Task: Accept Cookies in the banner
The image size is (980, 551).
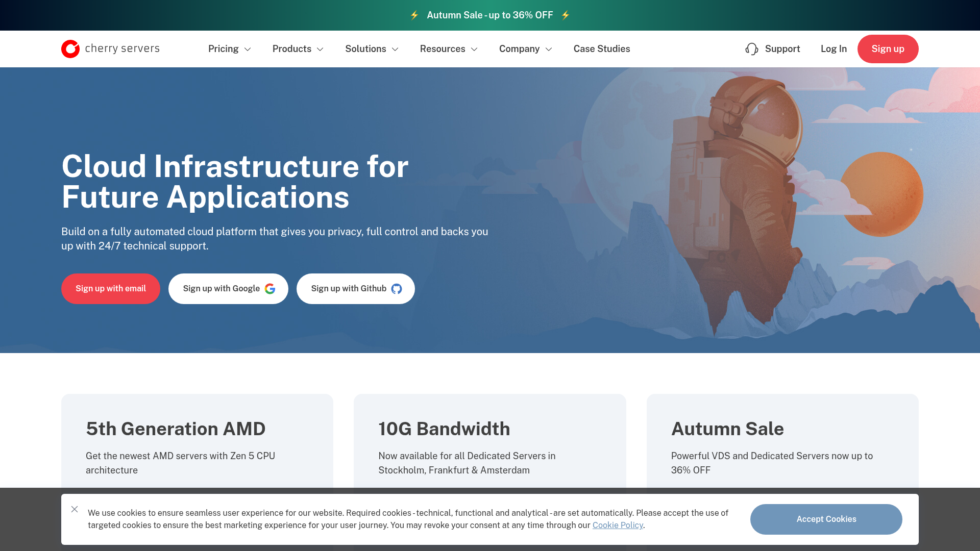Action: pyautogui.click(x=826, y=519)
